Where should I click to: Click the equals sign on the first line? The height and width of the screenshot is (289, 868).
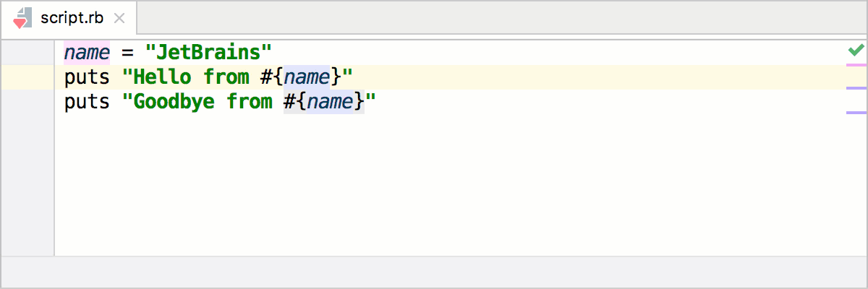(127, 52)
